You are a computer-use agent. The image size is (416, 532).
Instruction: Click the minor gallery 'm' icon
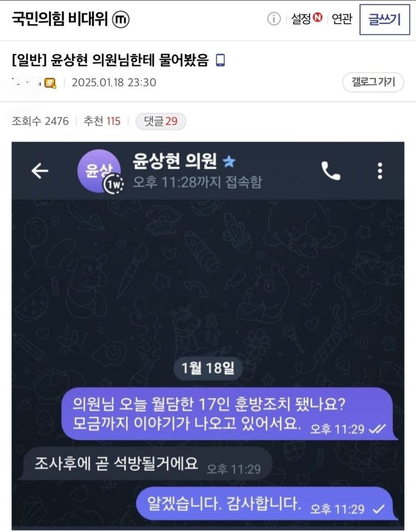tap(121, 20)
